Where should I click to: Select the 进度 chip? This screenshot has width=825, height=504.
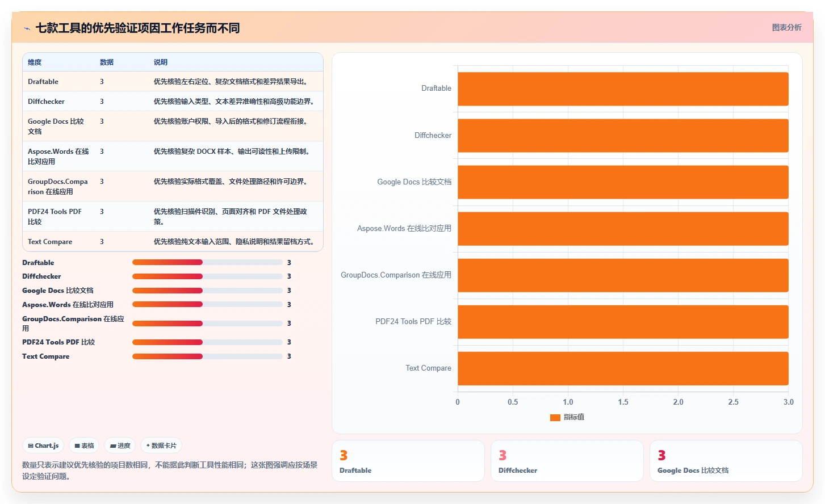pyautogui.click(x=120, y=446)
